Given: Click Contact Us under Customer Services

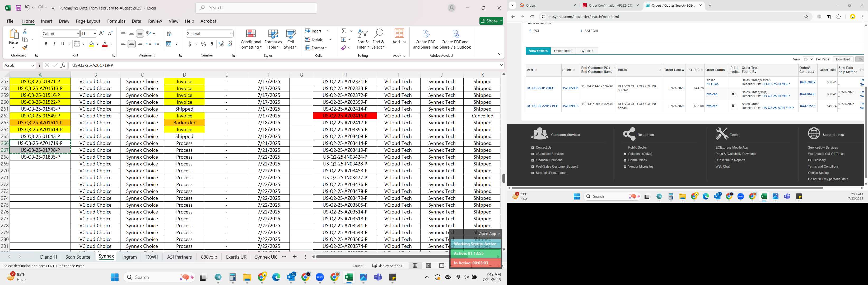Looking at the screenshot, I should click(x=544, y=147).
